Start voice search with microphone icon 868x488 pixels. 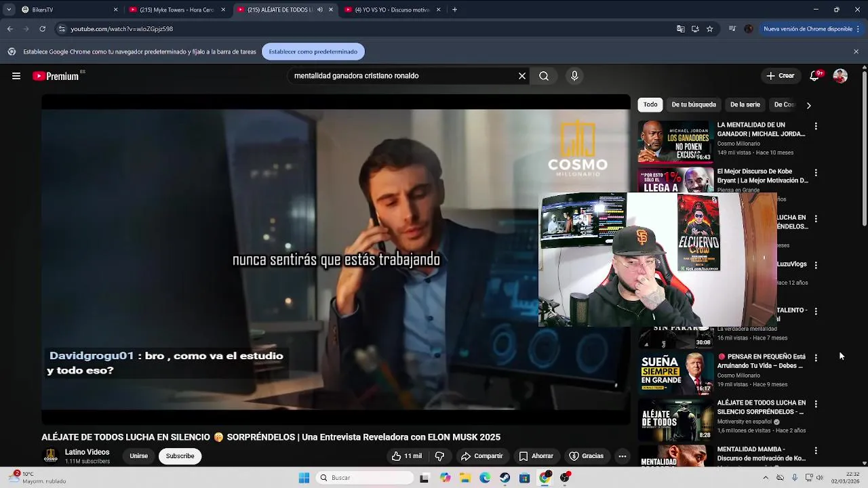tap(574, 76)
